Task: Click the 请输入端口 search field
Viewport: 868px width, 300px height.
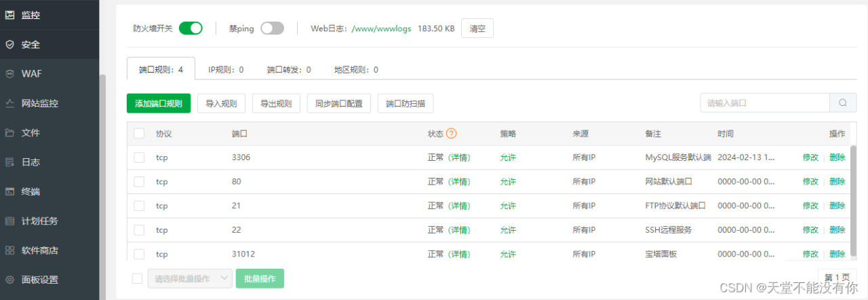Action: pos(765,103)
